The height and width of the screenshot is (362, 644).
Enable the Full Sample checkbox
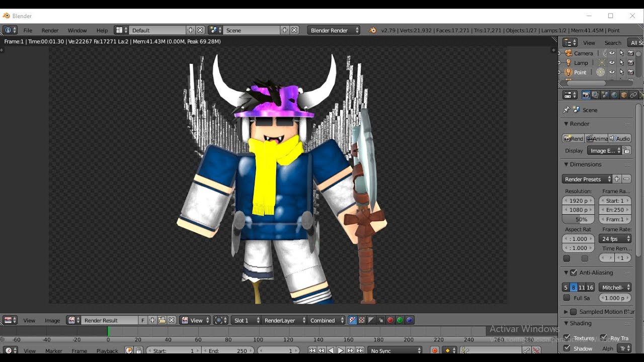(x=567, y=298)
